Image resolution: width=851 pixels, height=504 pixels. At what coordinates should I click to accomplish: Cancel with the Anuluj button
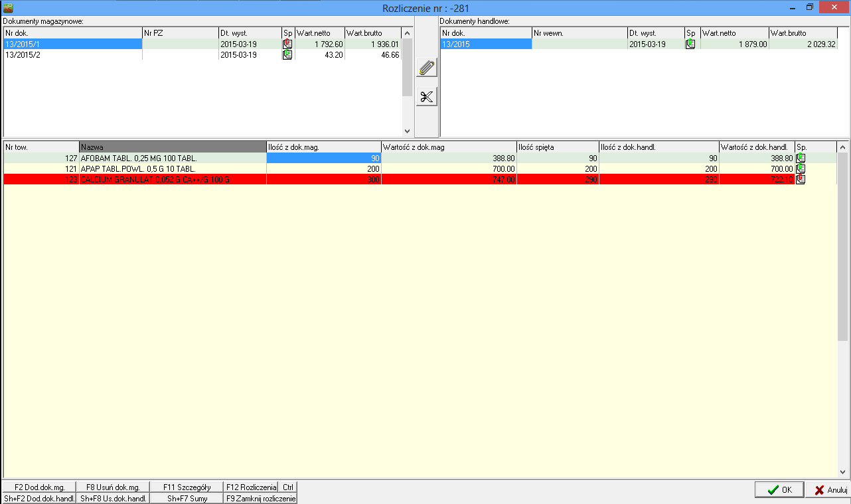click(x=827, y=490)
